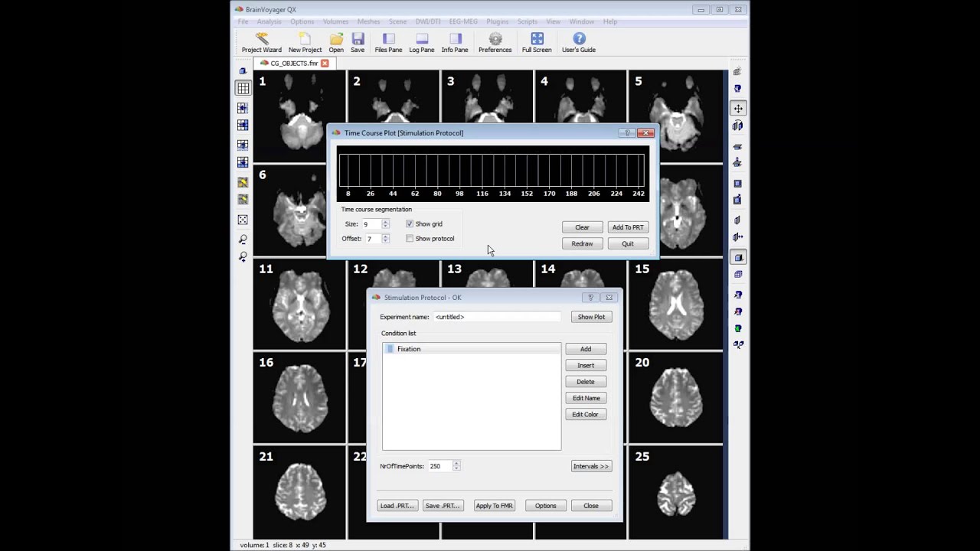Click the wireframe mesh cube icon in right sidebar

(738, 275)
